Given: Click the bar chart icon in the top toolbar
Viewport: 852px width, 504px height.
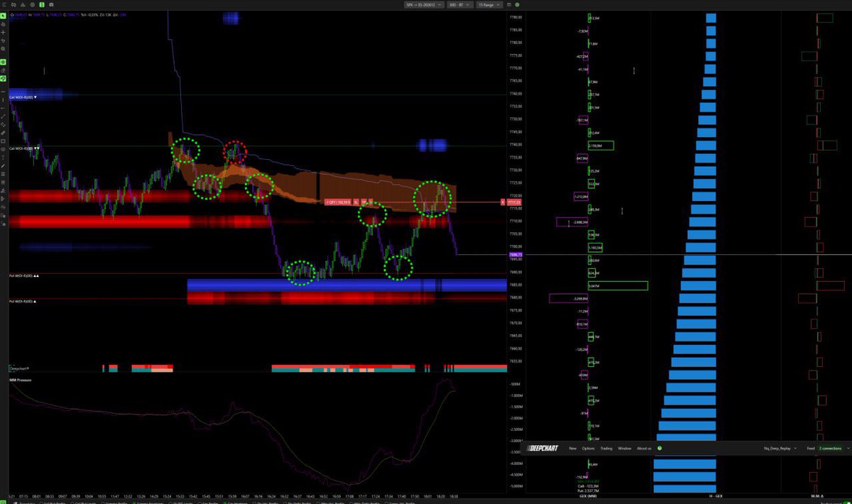Looking at the screenshot, I should (x=23, y=4).
